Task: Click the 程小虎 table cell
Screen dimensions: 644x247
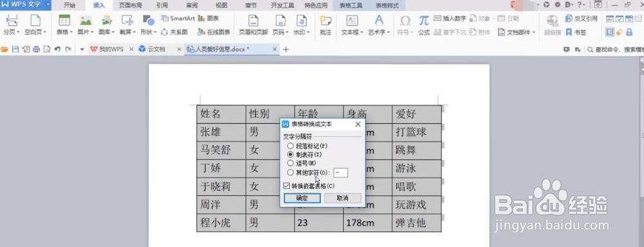Action: click(221, 223)
